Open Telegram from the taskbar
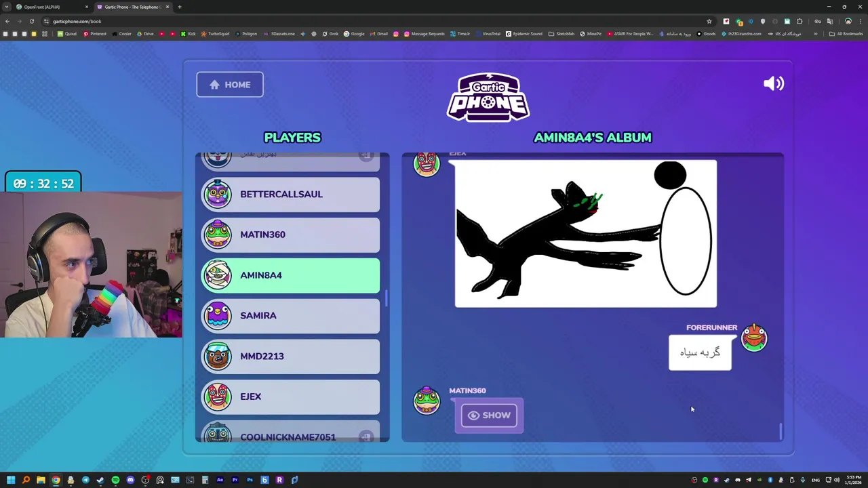 [x=85, y=480]
